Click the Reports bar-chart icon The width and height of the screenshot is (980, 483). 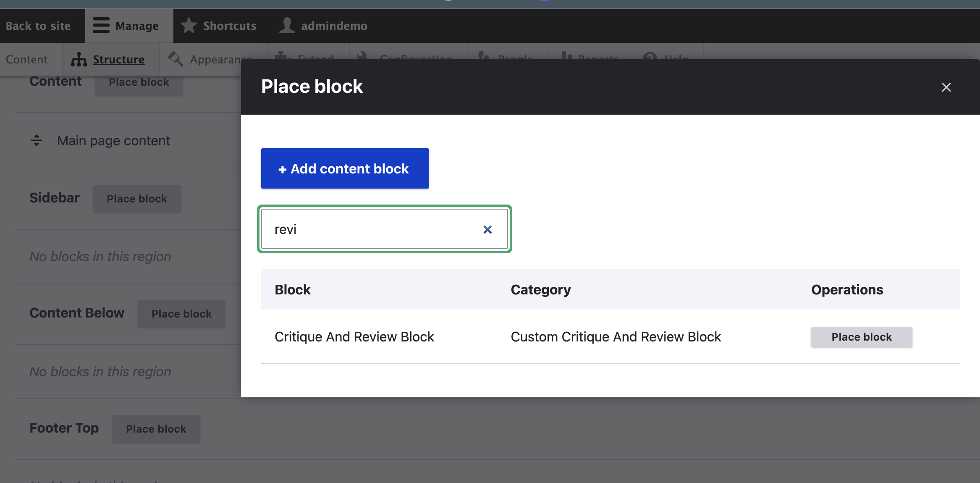[566, 58]
